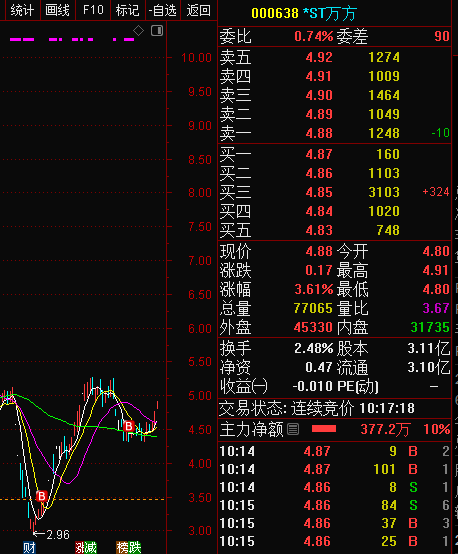Click 股本 value 3.11亿
The image size is (458, 554).
click(429, 349)
